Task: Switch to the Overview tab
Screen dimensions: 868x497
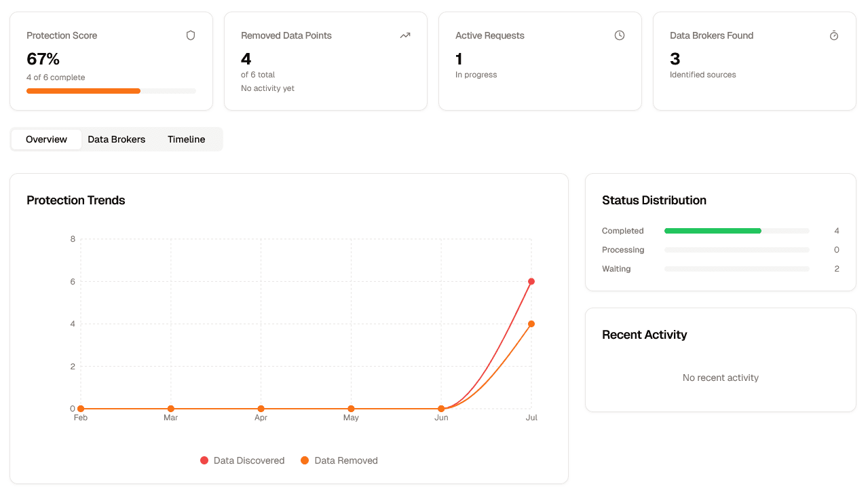Action: (x=46, y=139)
